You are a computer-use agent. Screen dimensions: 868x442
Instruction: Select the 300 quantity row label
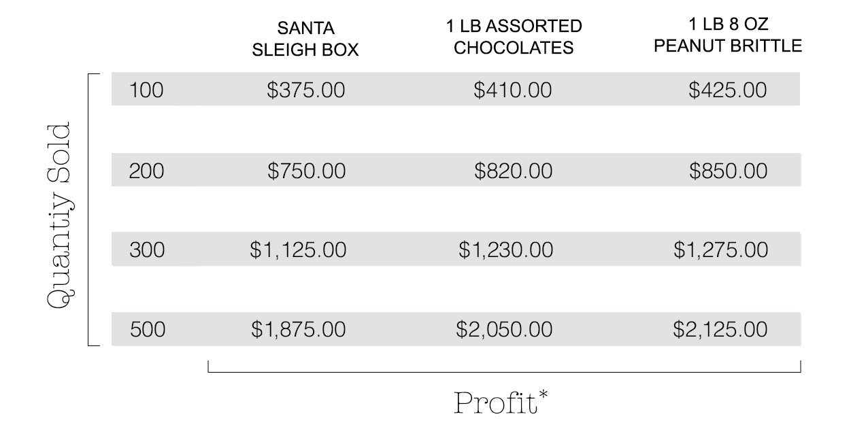(x=146, y=250)
